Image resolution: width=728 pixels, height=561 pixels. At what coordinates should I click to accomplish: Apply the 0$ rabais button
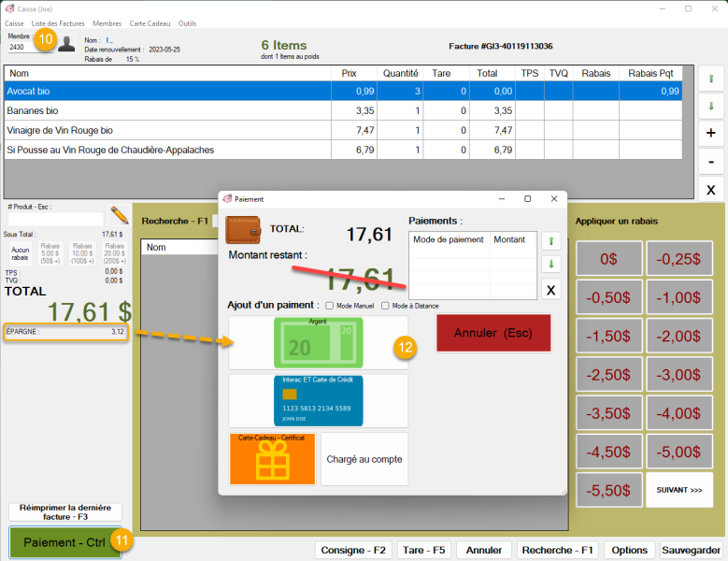(x=609, y=259)
